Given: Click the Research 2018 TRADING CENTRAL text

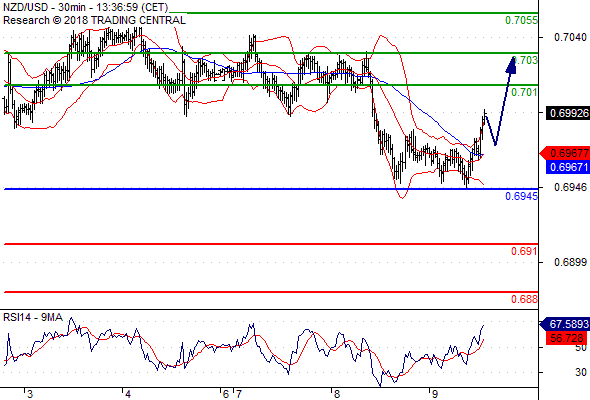Looking at the screenshot, I should coord(94,20).
